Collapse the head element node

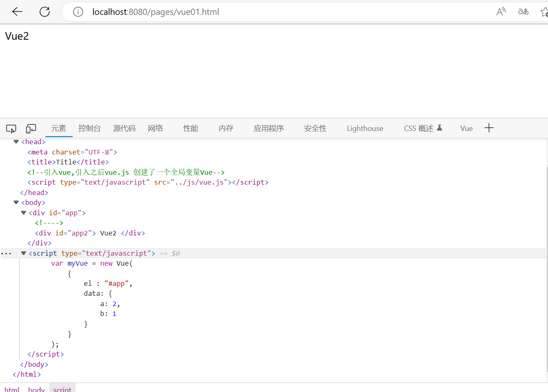click(16, 142)
